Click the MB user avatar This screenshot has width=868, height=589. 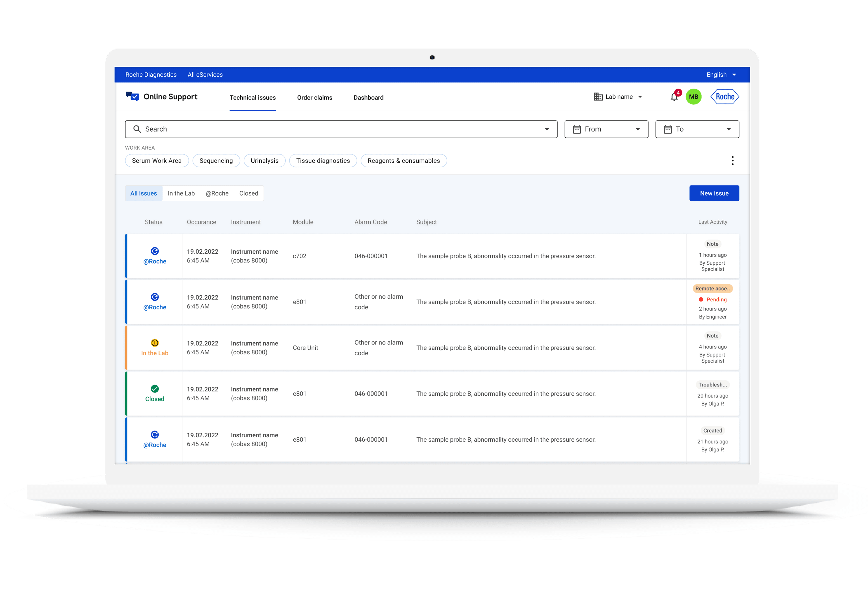coord(693,97)
